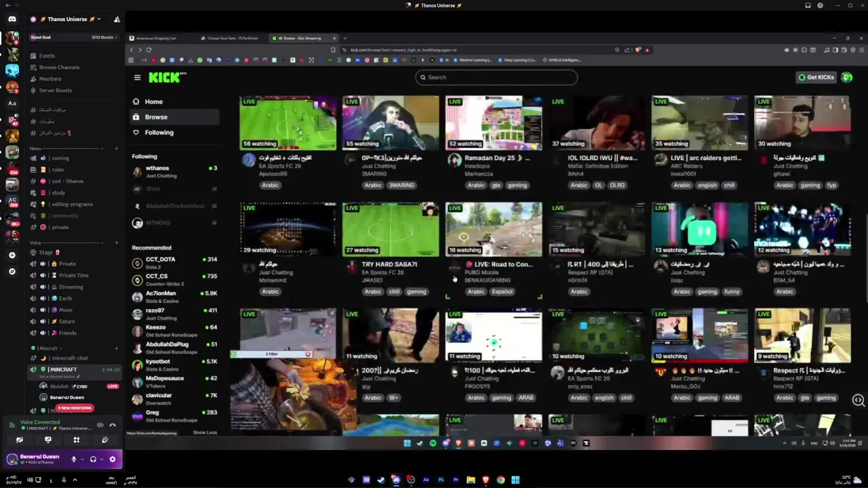
Task: Toggle screen share in the voice panel
Action: pos(47,440)
